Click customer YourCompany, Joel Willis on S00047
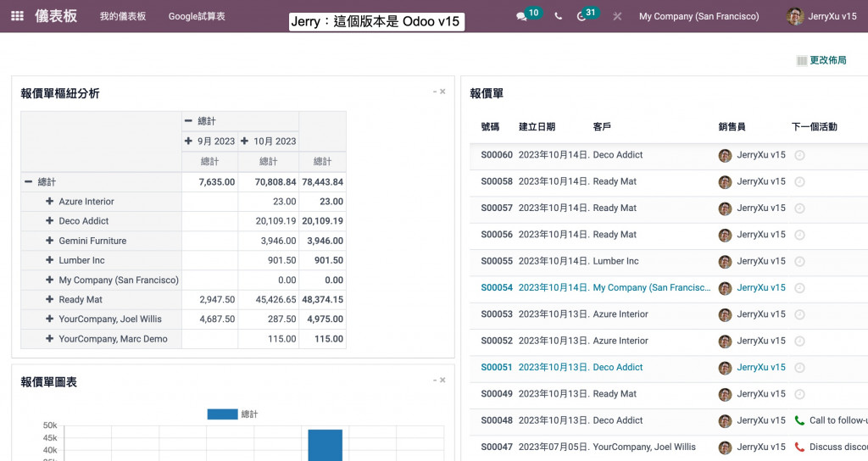This screenshot has width=868, height=461. (644, 447)
